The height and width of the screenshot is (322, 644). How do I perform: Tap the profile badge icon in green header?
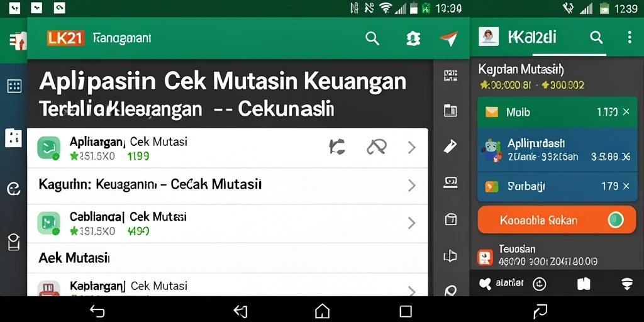[413, 38]
